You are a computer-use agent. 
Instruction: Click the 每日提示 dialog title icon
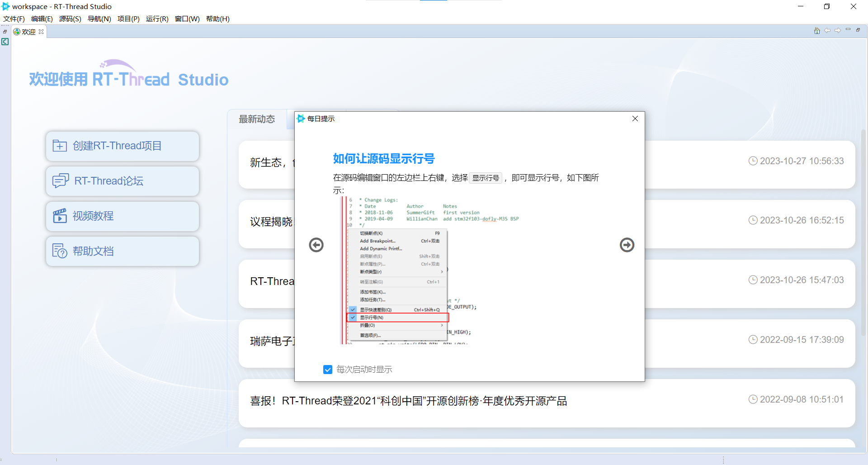coord(301,119)
